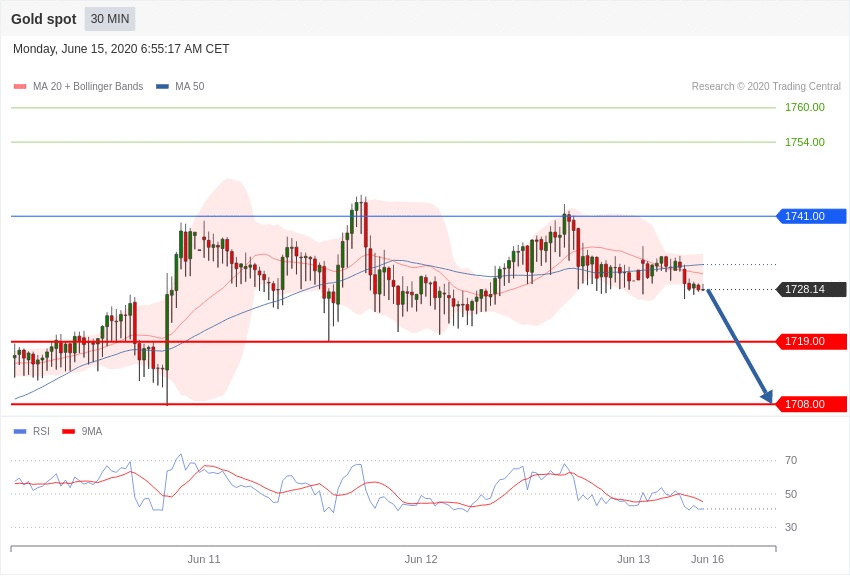The image size is (850, 576).
Task: Click the blue downward forecast arrow
Action: (739, 346)
